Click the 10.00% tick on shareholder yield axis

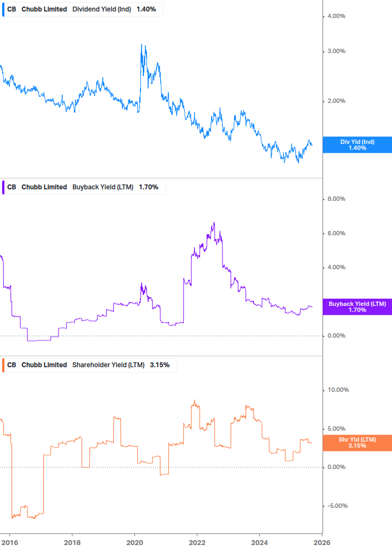click(x=338, y=390)
